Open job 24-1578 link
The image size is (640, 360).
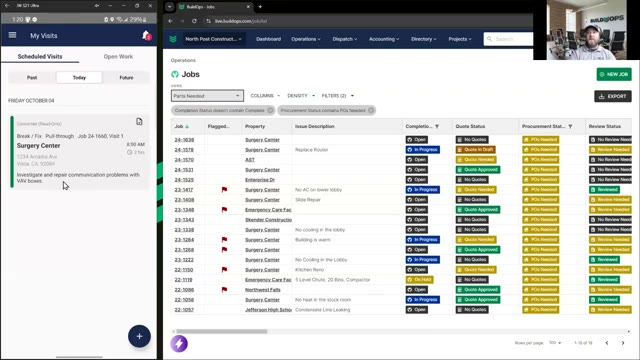click(x=184, y=150)
